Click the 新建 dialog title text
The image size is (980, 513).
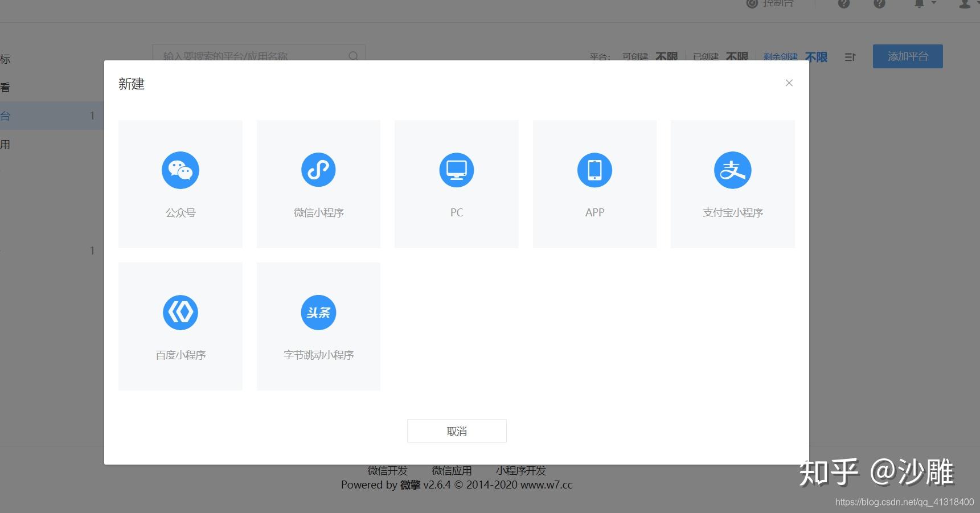pos(132,84)
